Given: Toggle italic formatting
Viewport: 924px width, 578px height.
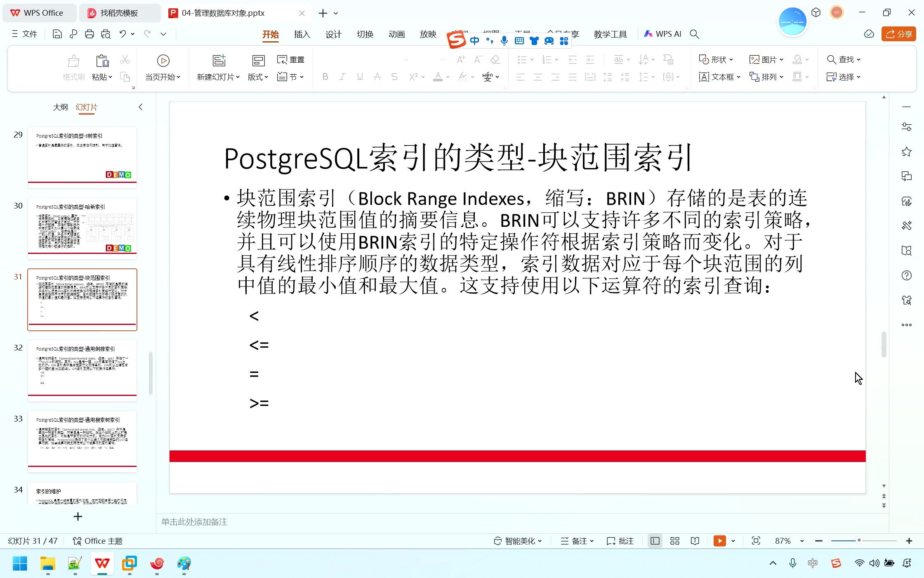Looking at the screenshot, I should (342, 77).
